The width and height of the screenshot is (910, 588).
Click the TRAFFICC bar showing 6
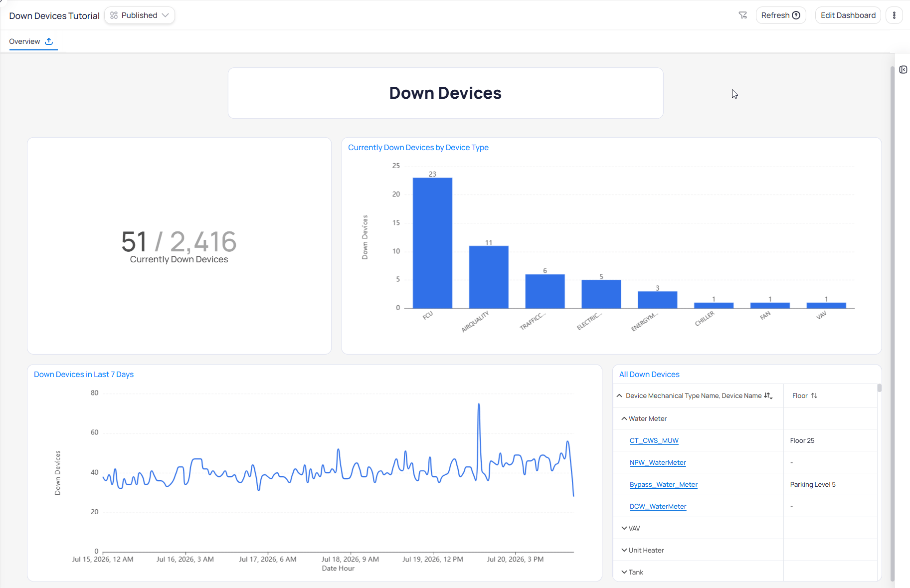pyautogui.click(x=545, y=291)
